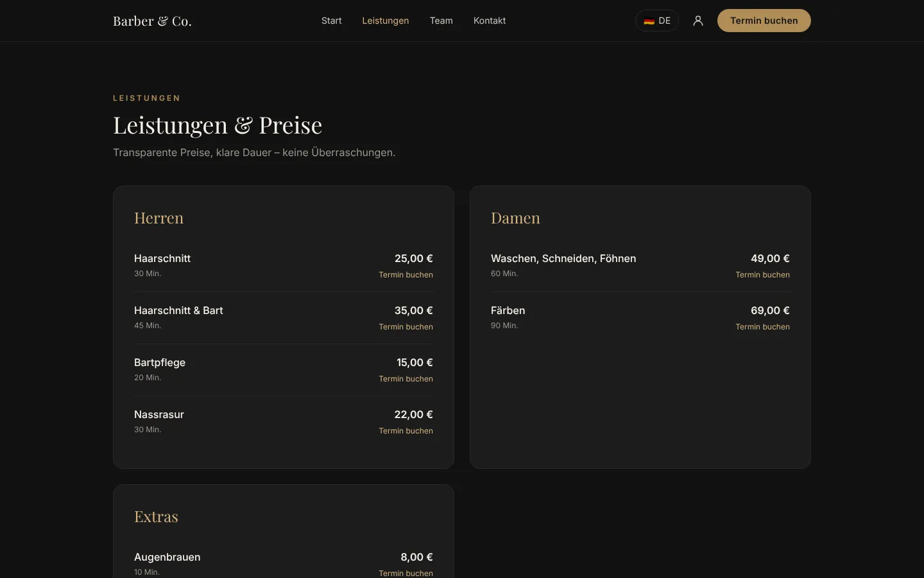This screenshot has height=578, width=924.
Task: Click the Leistungen & Preise page title
Action: pos(218,125)
